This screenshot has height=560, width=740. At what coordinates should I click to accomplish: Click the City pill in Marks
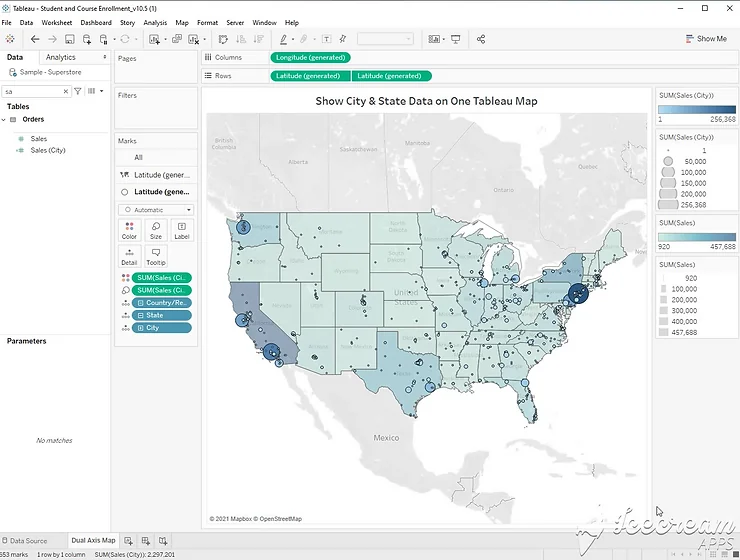point(161,328)
